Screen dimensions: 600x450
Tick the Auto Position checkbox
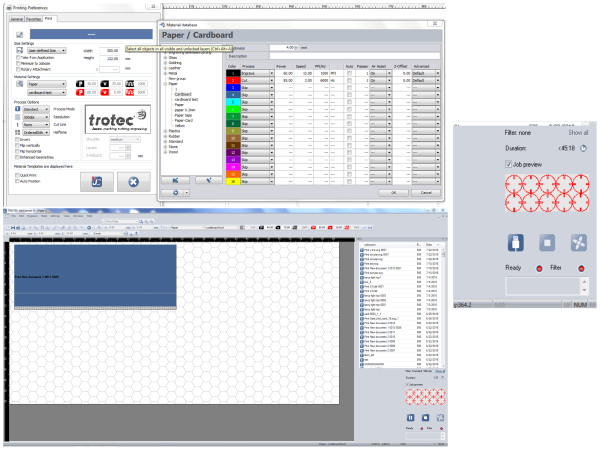coord(17,181)
